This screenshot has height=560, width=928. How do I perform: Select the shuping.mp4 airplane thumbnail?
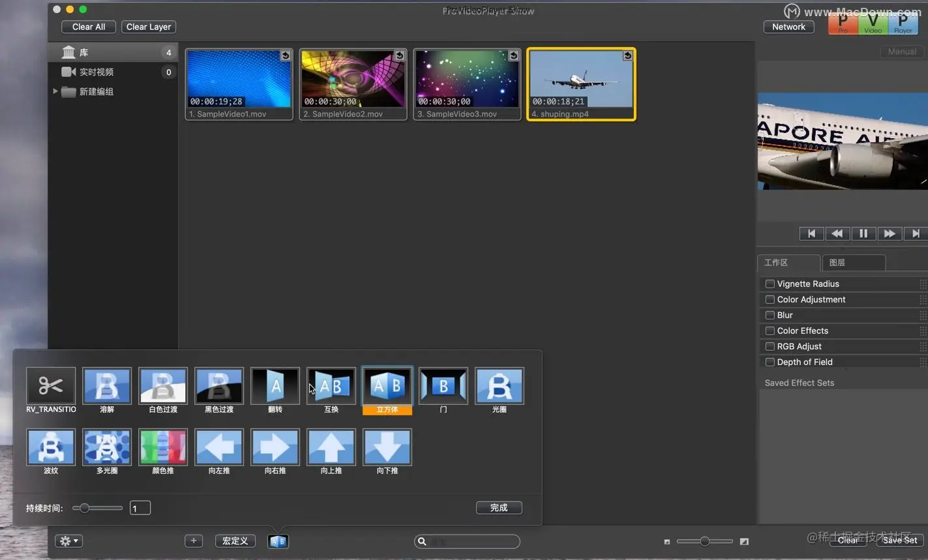pyautogui.click(x=581, y=85)
